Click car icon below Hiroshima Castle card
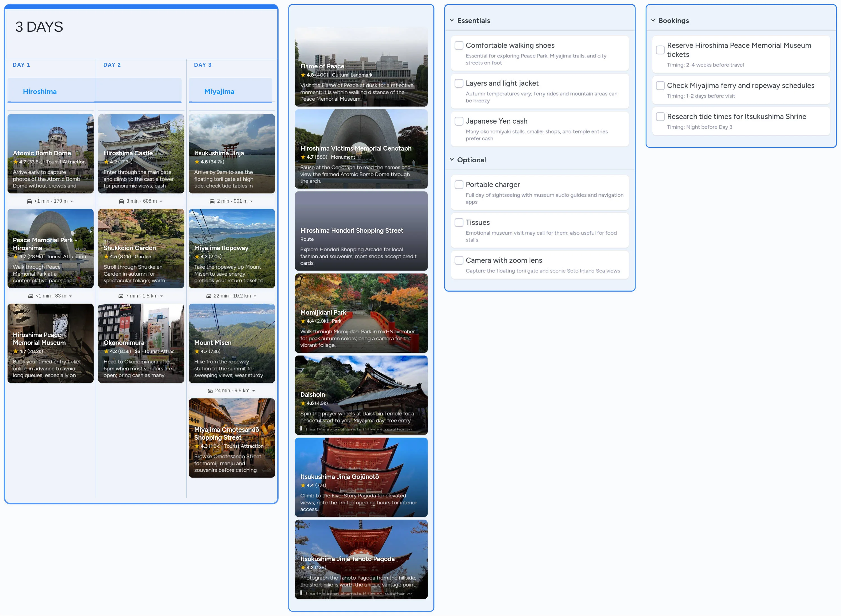 (x=121, y=201)
